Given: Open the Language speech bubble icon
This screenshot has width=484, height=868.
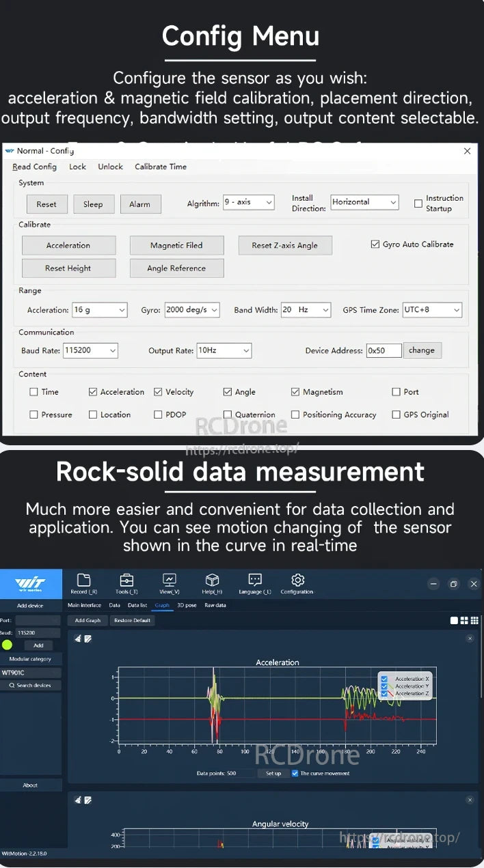Looking at the screenshot, I should click(x=255, y=580).
